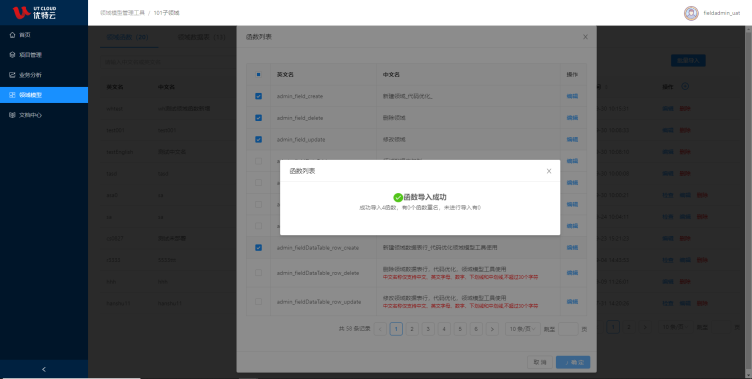Open the 首页 home sidebar icon
The image size is (752, 379).
pyautogui.click(x=12, y=35)
